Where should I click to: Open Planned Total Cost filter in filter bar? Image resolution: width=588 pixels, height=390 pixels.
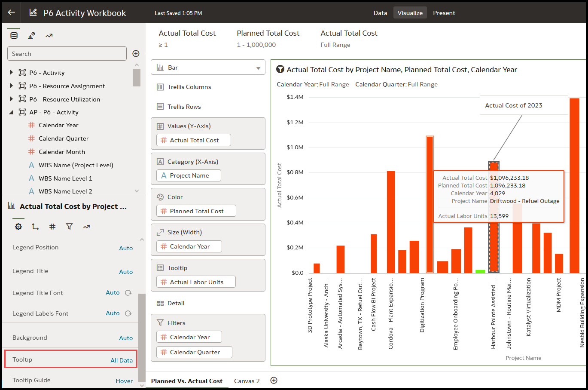click(268, 38)
